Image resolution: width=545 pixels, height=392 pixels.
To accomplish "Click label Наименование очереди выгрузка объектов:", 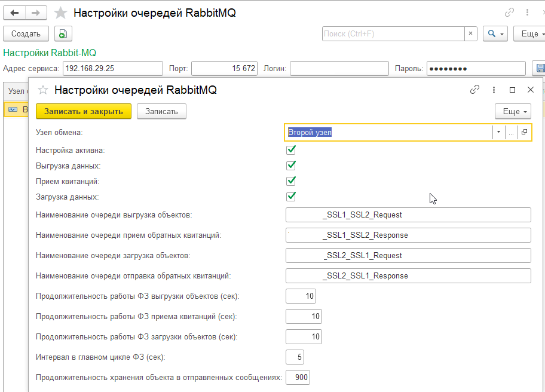I will pos(114,215).
